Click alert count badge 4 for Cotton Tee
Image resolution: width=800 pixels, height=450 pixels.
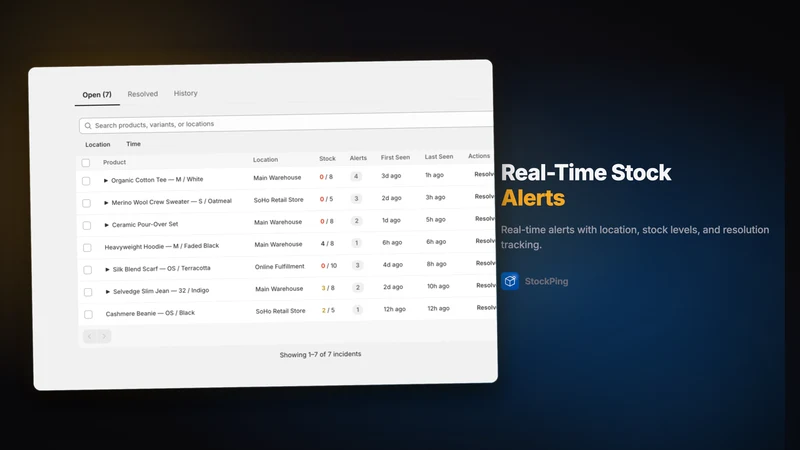356,177
